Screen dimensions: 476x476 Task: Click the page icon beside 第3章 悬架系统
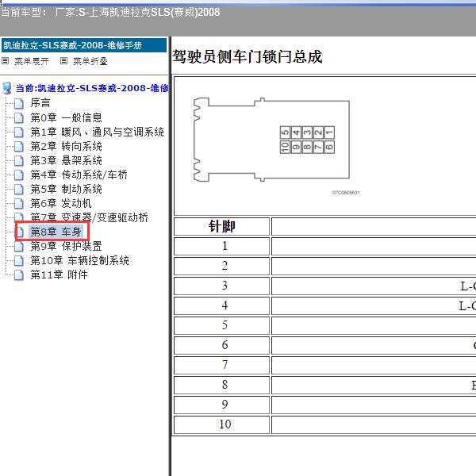pyautogui.click(x=19, y=160)
